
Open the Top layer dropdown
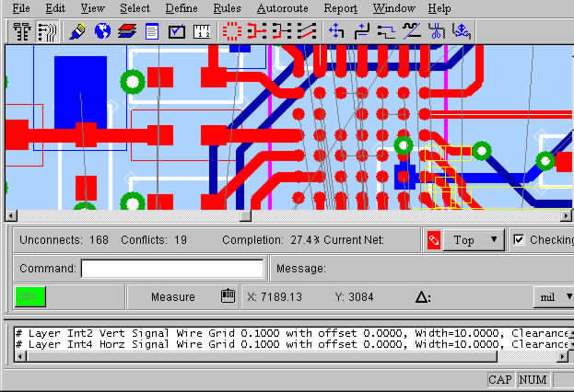tap(474, 240)
